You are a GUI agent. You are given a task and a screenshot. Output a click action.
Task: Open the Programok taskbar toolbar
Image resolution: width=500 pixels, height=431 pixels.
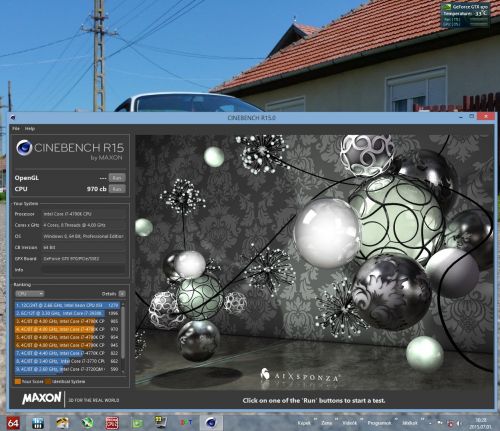379,423
